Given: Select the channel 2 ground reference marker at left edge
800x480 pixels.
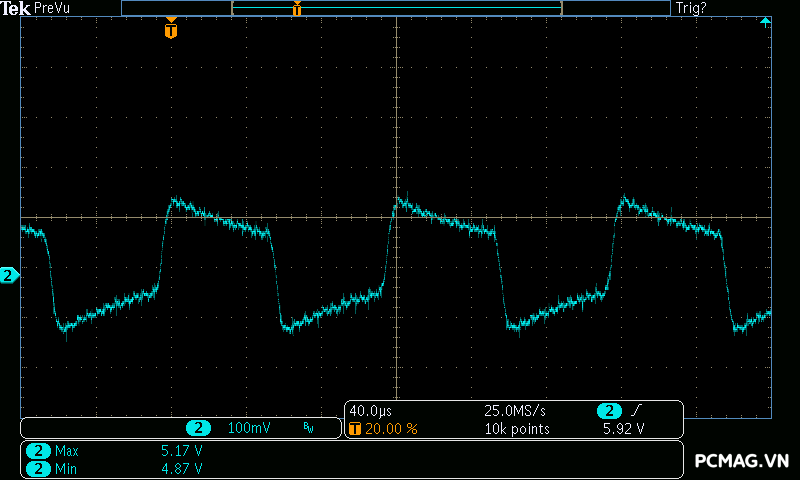Looking at the screenshot, I should pos(9,275).
